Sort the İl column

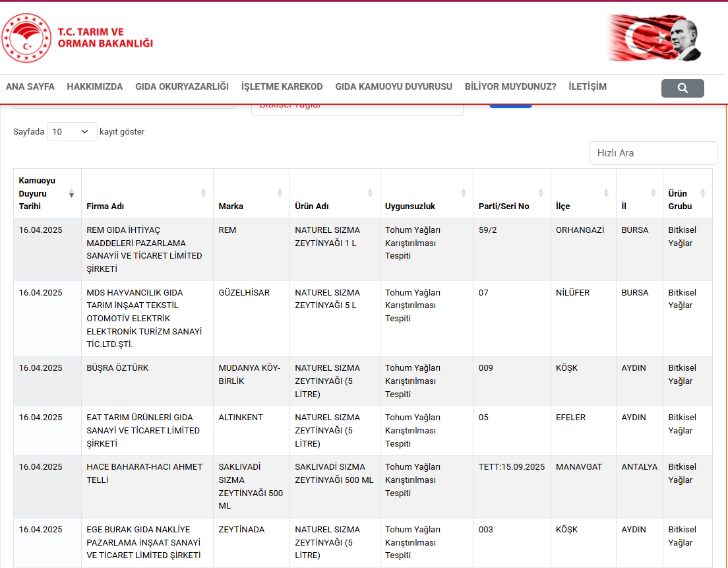click(653, 193)
